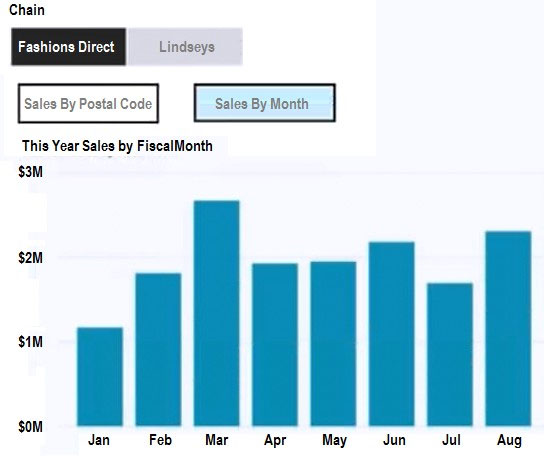544x456 pixels.
Task: Select the Fashions Direct chain slicer
Action: pos(68,47)
